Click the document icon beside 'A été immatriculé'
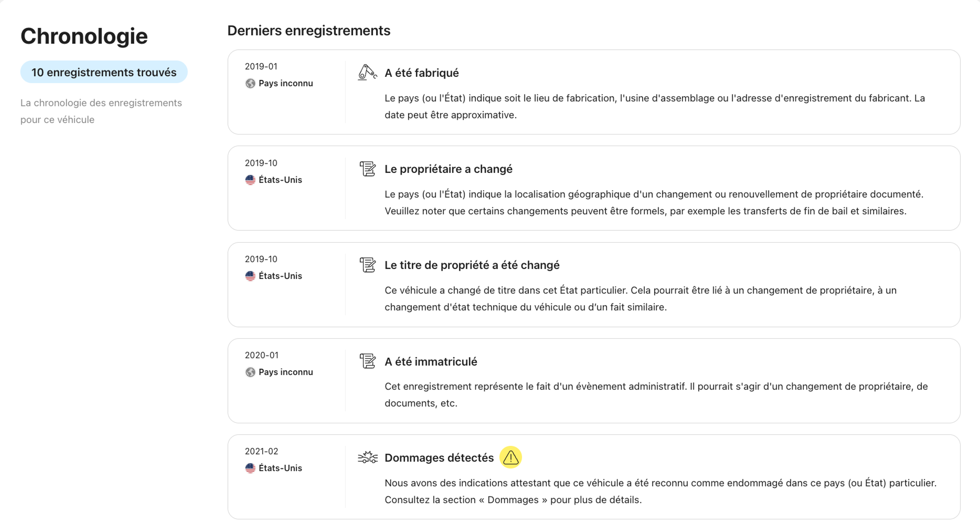The height and width of the screenshot is (524, 980). click(367, 361)
